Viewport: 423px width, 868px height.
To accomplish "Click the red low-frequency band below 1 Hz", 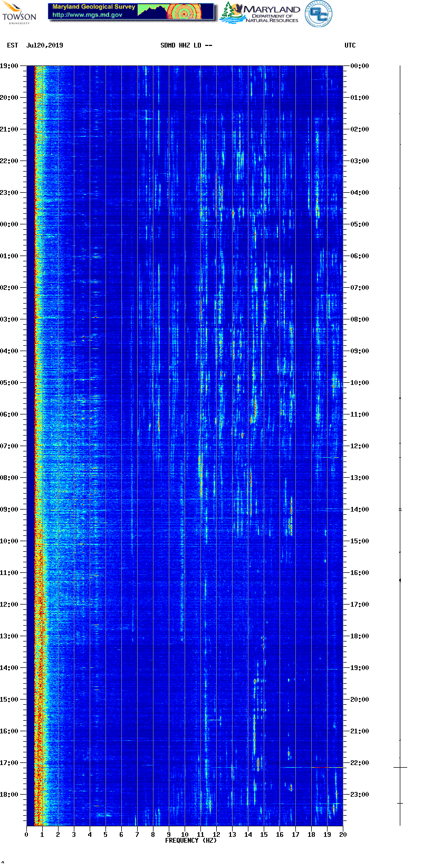I will 37,422.
